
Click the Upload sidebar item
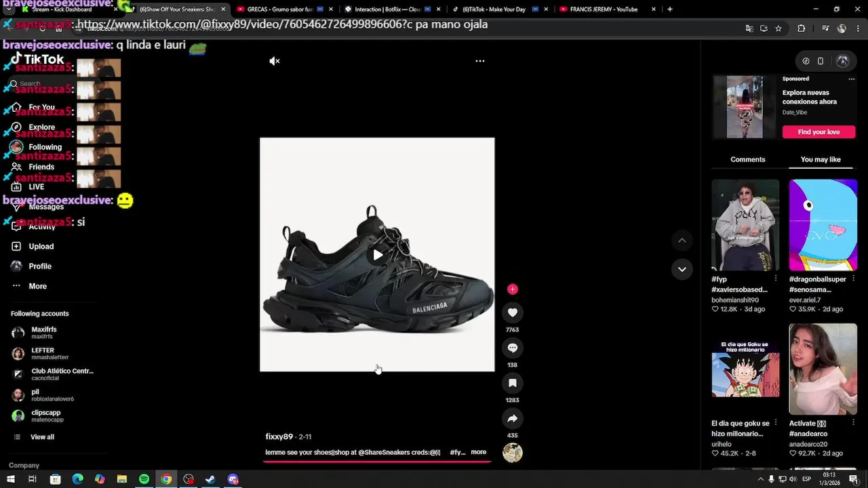41,247
